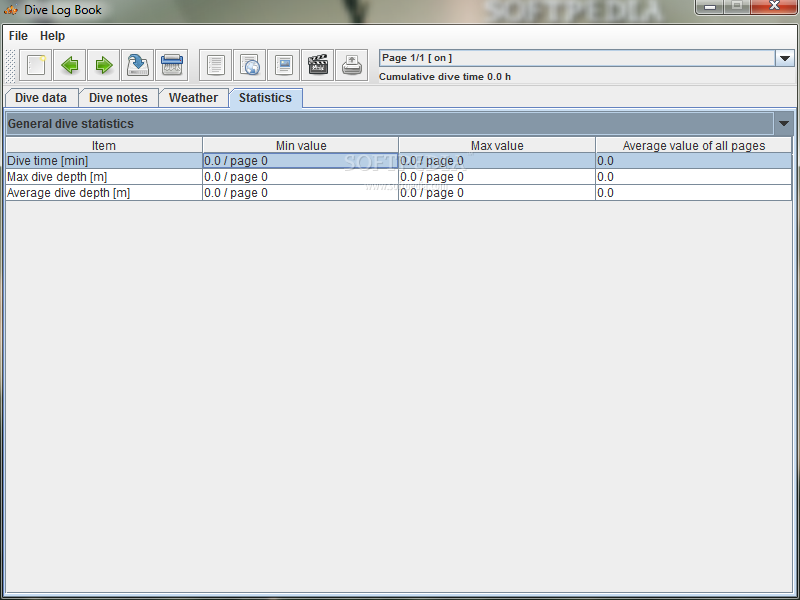Click average cell of Average dive depth row
800x600 pixels.
coord(694,193)
